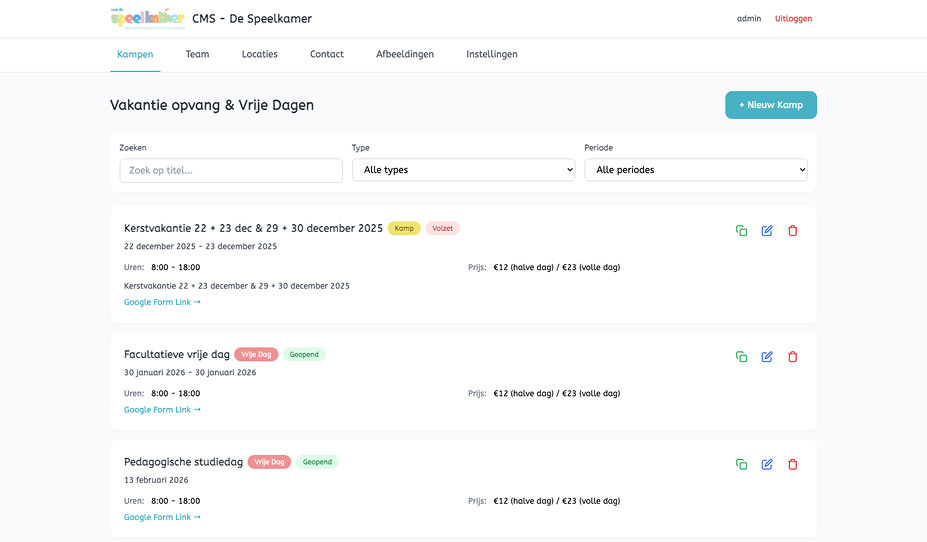Open the Instellingen tab
The image size is (927, 542).
tap(492, 54)
